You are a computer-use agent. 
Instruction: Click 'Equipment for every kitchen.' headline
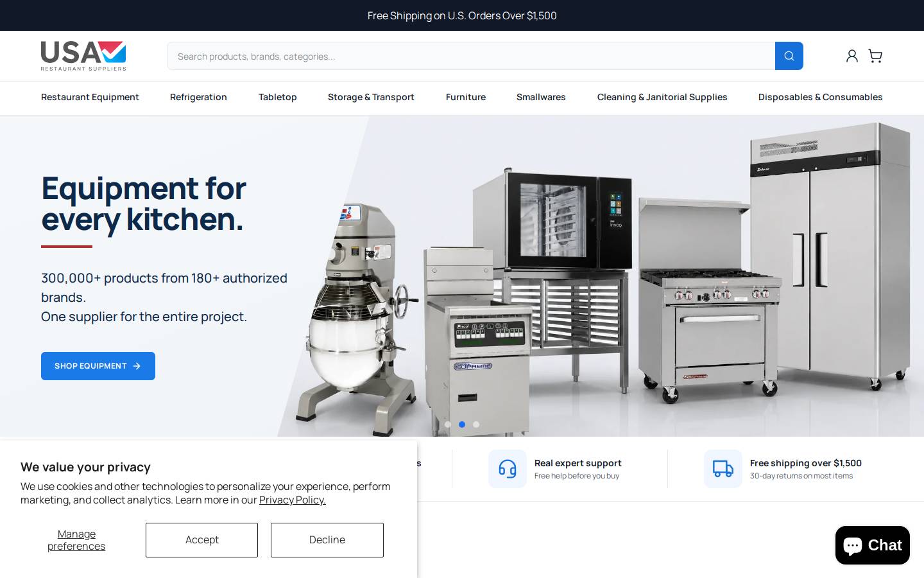pos(144,204)
